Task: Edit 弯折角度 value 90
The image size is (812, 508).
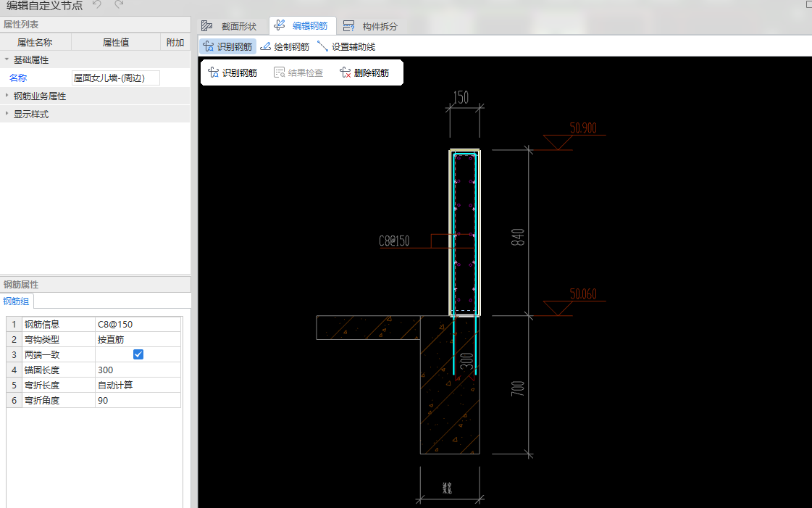Action: pyautogui.click(x=138, y=400)
